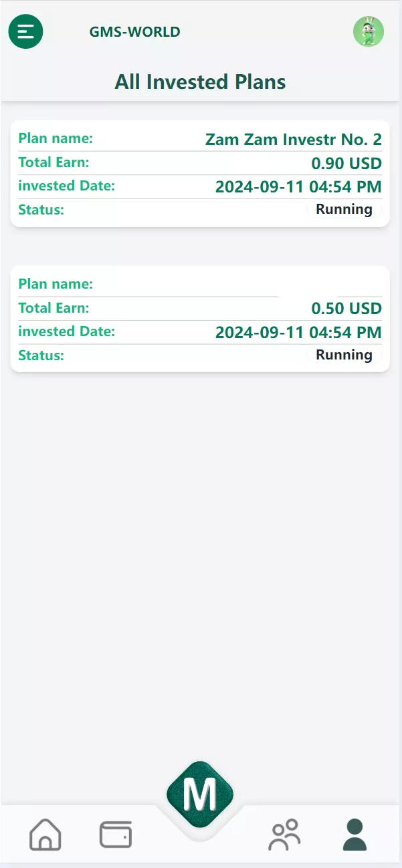402x868 pixels.
Task: Go to the Home tab icon
Action: point(45,835)
